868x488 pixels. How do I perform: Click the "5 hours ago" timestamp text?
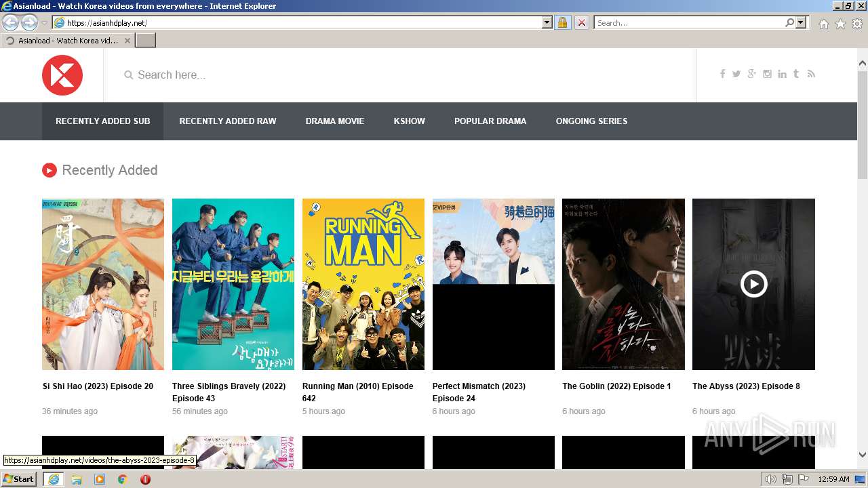pos(323,411)
